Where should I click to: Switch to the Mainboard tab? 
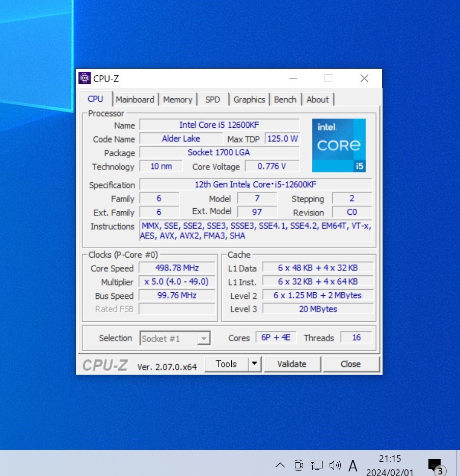coord(135,100)
